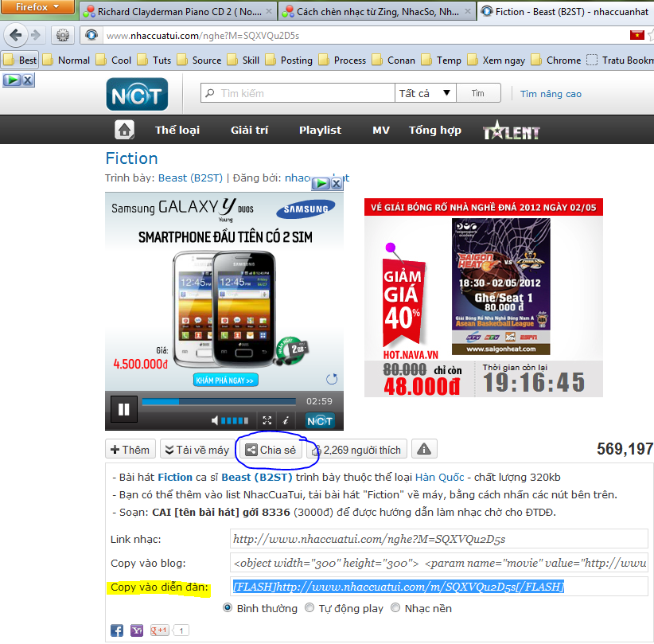Open the Source bookmarks folder
The height and width of the screenshot is (644, 654).
pyautogui.click(x=200, y=60)
